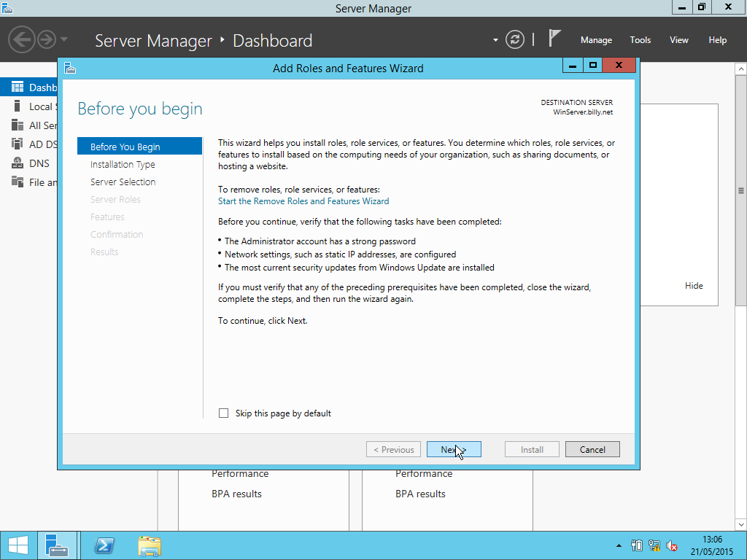This screenshot has width=747, height=560.
Task: Select the AD DS icon in the sidebar
Action: 18,144
